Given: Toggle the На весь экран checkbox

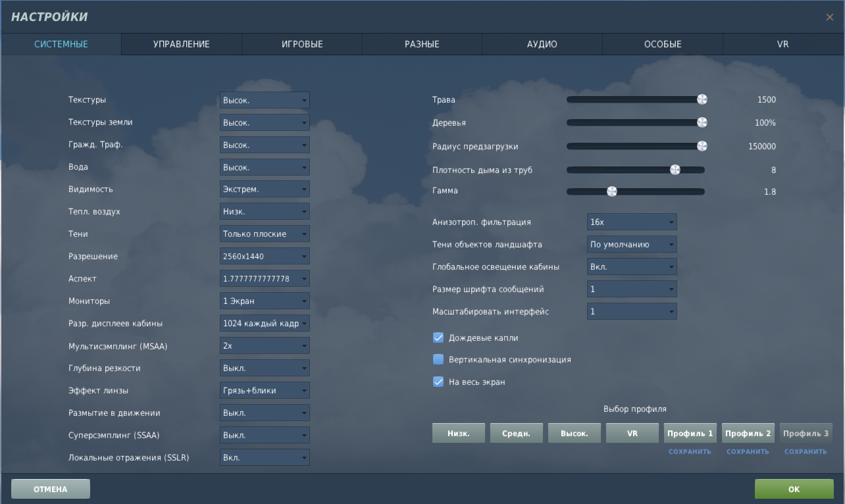Looking at the screenshot, I should point(438,382).
